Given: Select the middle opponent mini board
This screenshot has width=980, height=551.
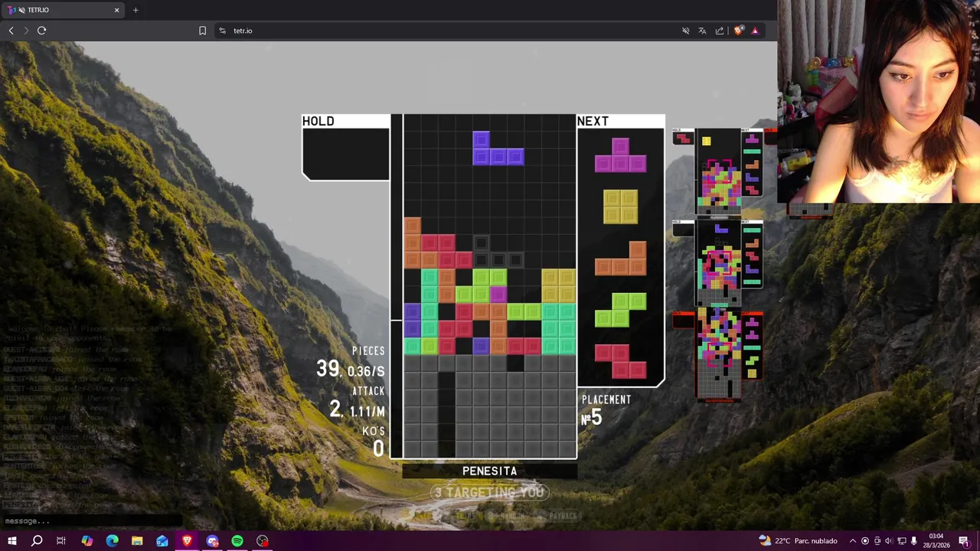Looking at the screenshot, I should pos(718,262).
